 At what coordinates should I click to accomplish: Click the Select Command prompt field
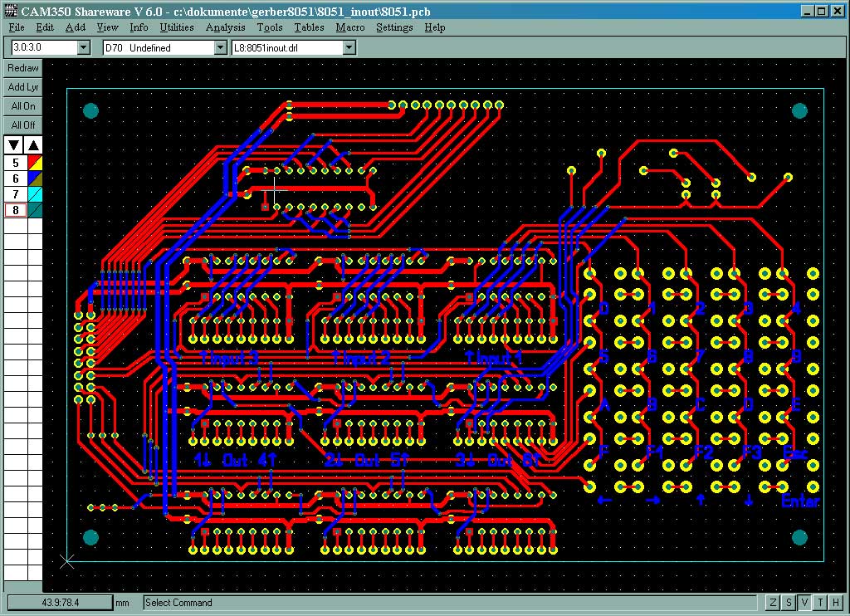point(450,603)
